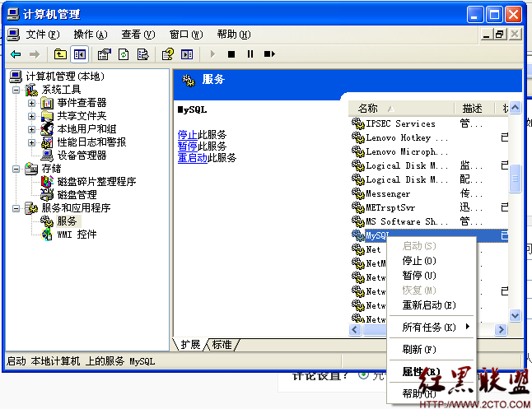The image size is (532, 409).
Task: Open the 帮助(H) menu in menu bar
Action: pyautogui.click(x=234, y=35)
